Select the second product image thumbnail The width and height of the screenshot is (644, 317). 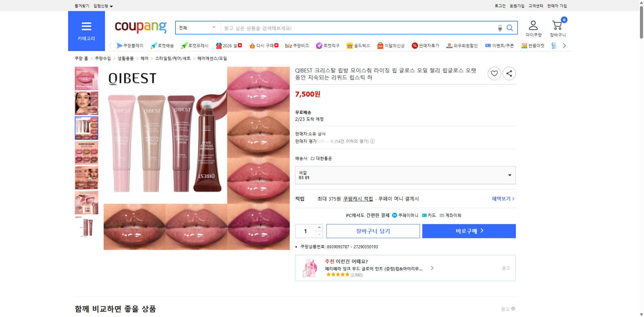click(x=86, y=103)
